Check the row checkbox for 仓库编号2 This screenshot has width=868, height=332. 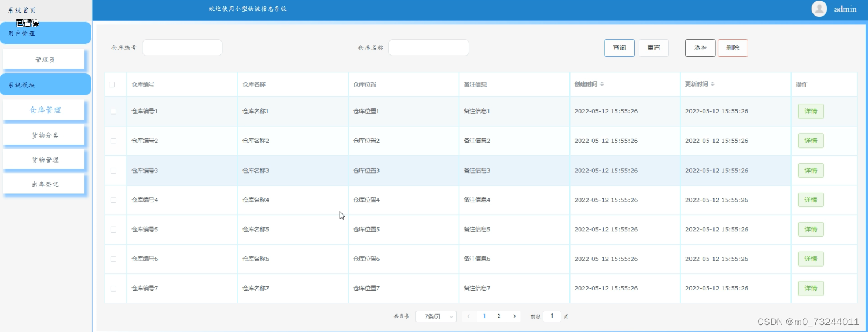pyautogui.click(x=113, y=141)
